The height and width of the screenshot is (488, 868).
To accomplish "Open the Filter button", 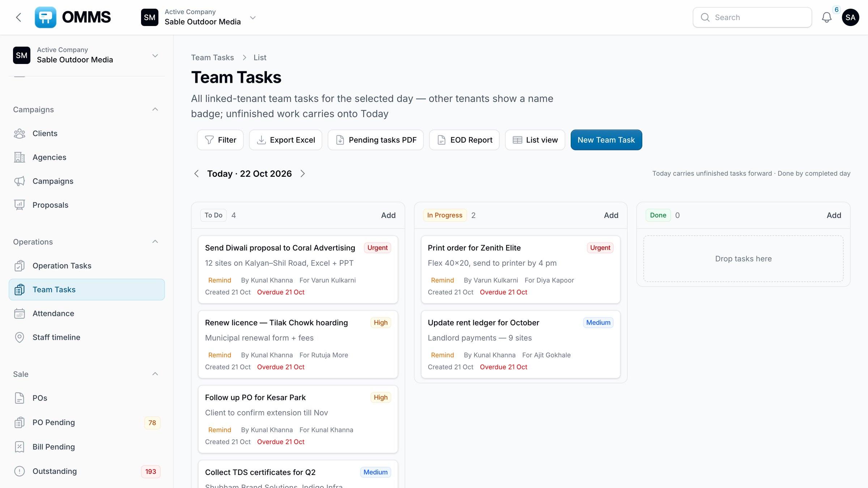I will click(220, 140).
